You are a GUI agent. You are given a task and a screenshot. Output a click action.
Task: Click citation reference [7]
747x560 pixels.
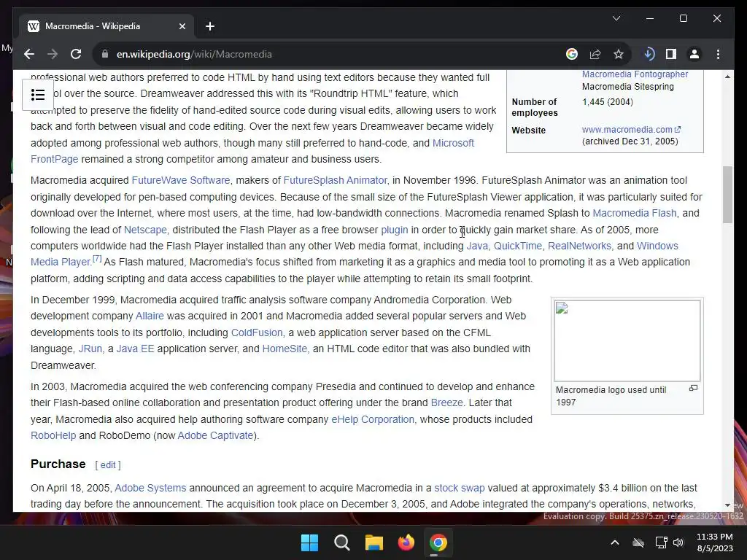(97, 259)
